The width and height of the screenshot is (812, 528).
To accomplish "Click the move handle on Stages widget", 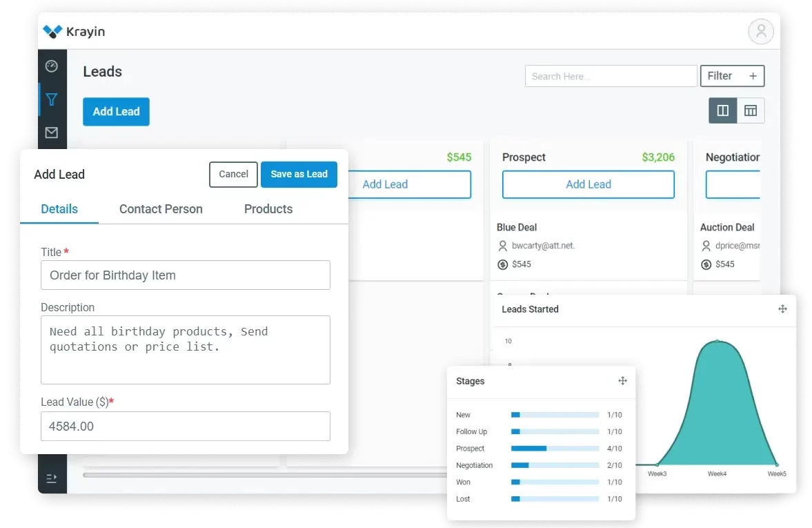I will tap(622, 381).
